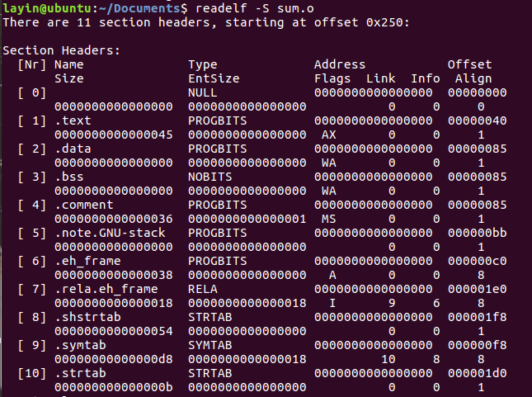The image size is (532, 397).
Task: Click the offset '000001e0'
Action: [477, 289]
